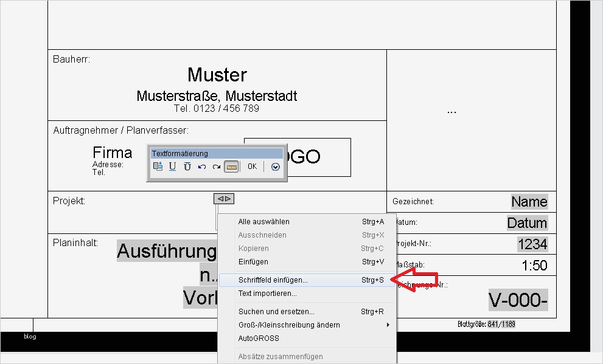This screenshot has height=364, width=603.
Task: Click the Undo arrow icon
Action: (x=201, y=166)
